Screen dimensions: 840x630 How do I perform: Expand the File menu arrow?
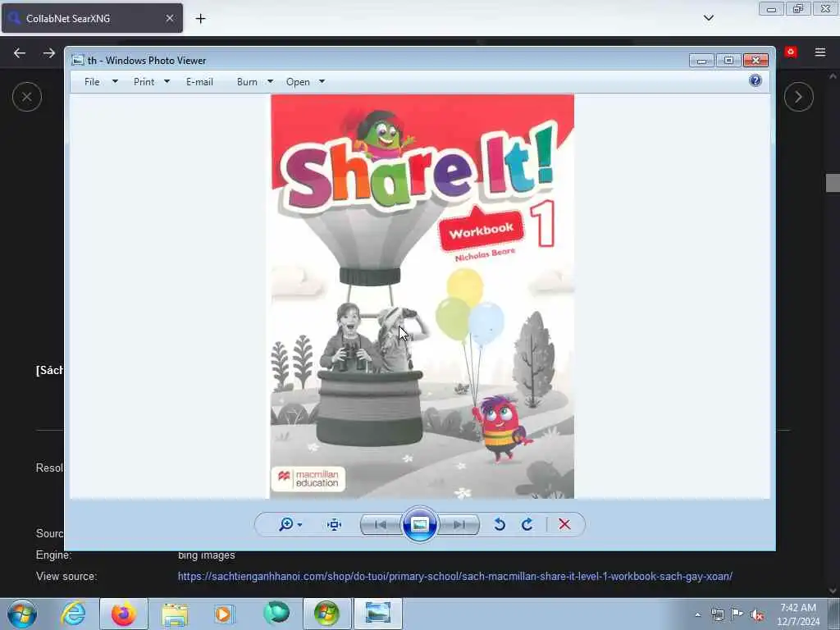(115, 82)
